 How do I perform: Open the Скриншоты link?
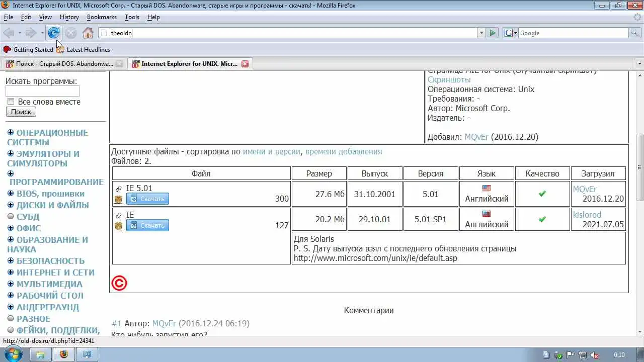pos(449,79)
